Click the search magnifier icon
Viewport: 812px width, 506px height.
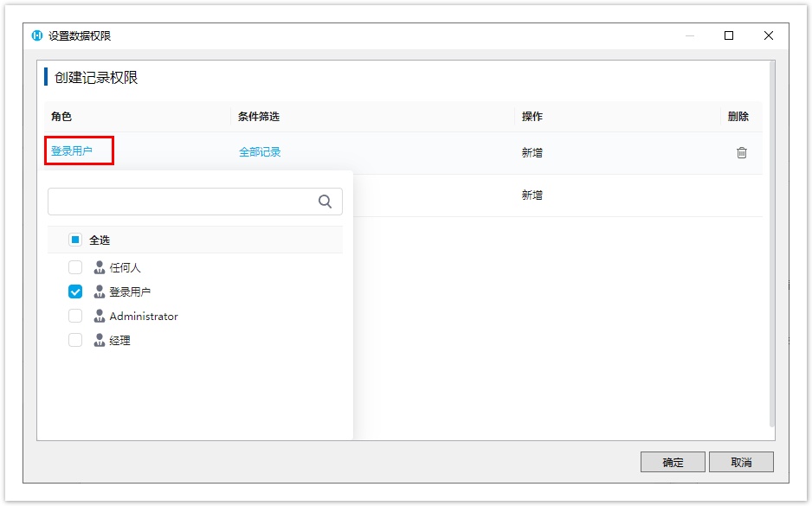click(x=325, y=202)
